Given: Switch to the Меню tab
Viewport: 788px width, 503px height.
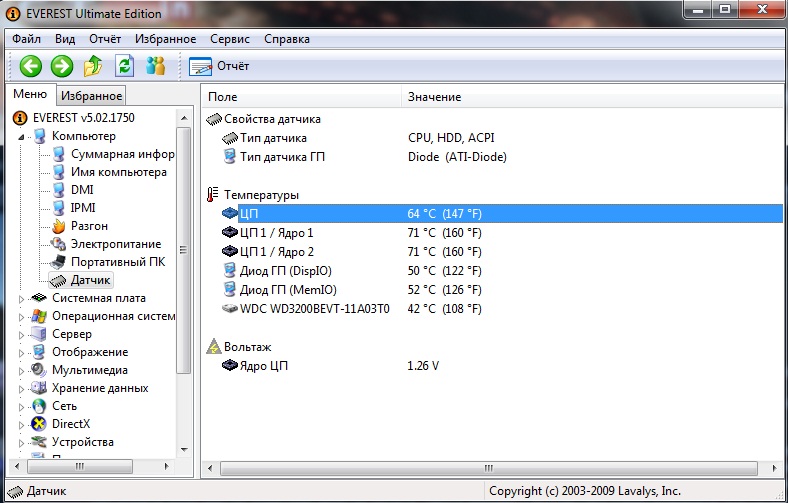Looking at the screenshot, I should (30, 94).
